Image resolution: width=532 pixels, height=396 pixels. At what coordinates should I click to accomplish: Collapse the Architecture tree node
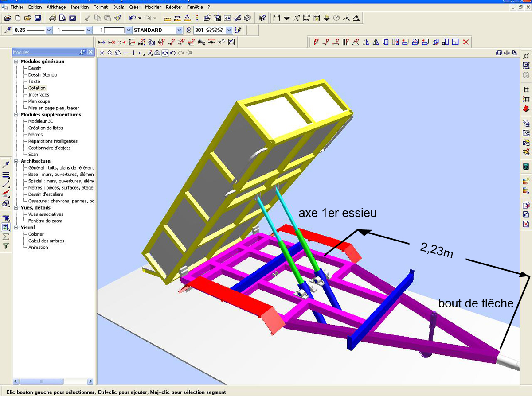pyautogui.click(x=16, y=161)
